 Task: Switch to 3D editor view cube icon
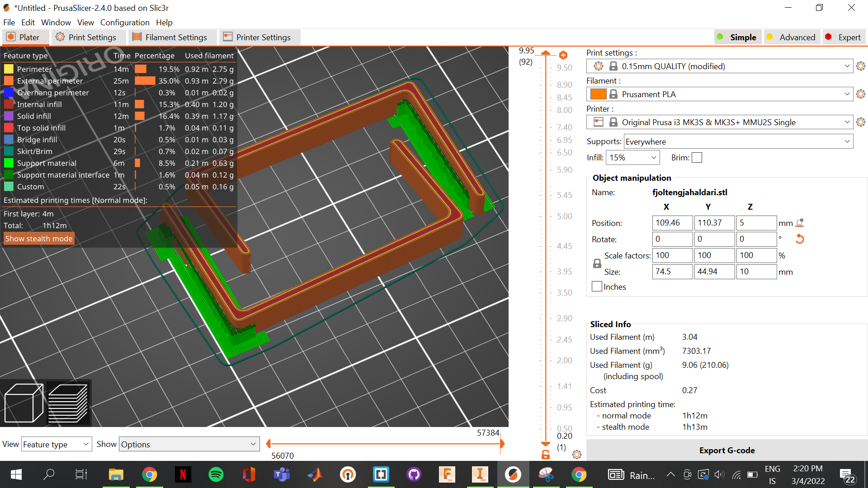point(24,403)
